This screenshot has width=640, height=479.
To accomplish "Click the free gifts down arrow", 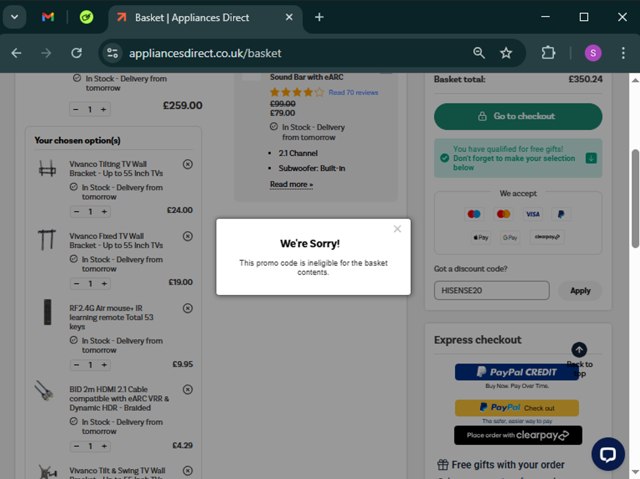I will tap(591, 158).
